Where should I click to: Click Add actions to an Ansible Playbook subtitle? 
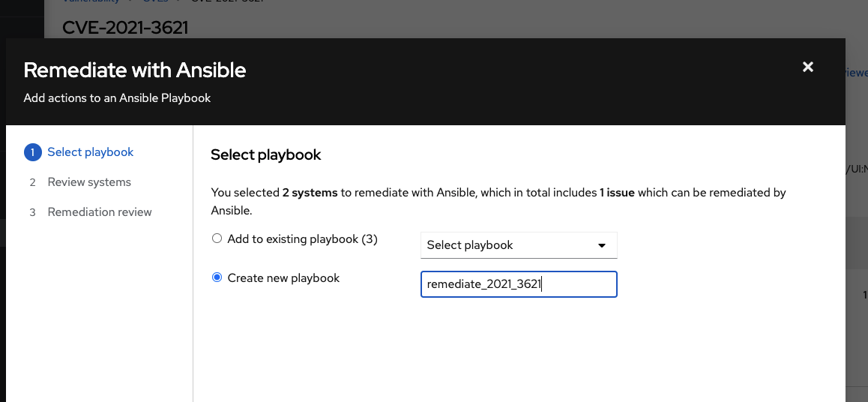117,98
